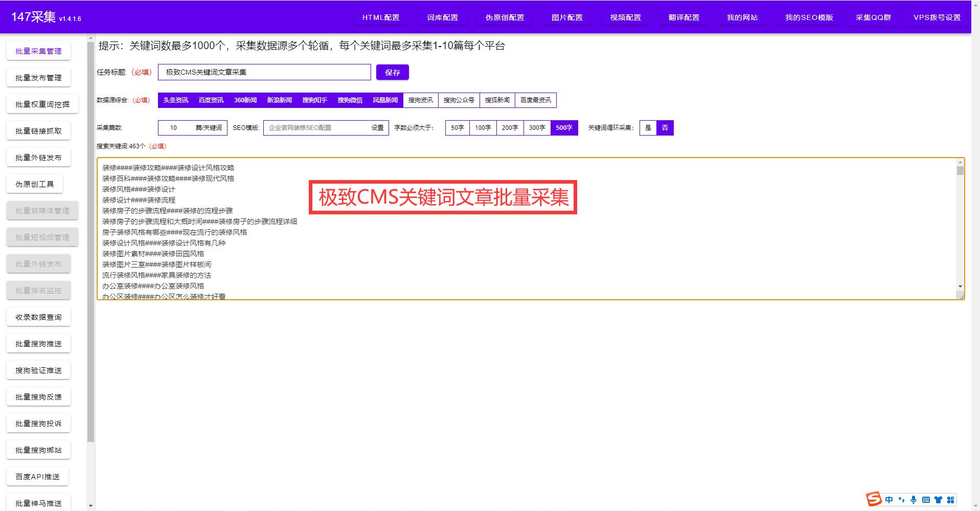Viewport: 980px width, 511px height.
Task: Open Sogou toolbox grid icon
Action: (950, 500)
